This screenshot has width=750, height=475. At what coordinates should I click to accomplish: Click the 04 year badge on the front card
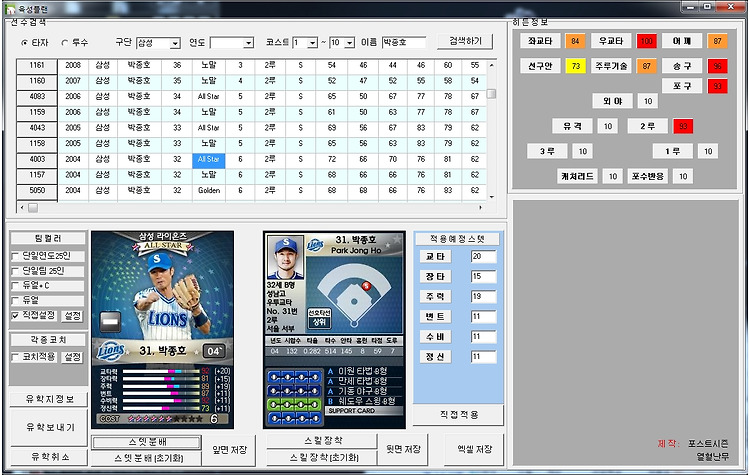point(214,351)
